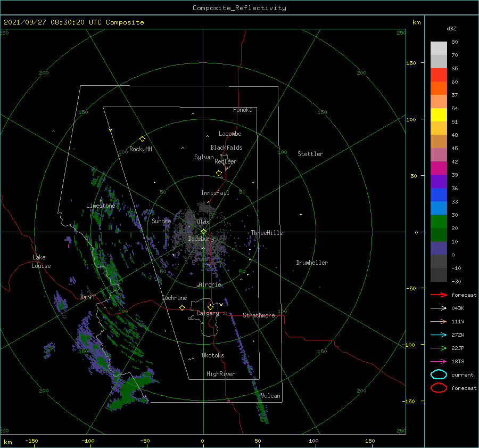Image resolution: width=479 pixels, height=448 pixels.
Task: Click the Blackfalds label
Action: [x=226, y=148]
